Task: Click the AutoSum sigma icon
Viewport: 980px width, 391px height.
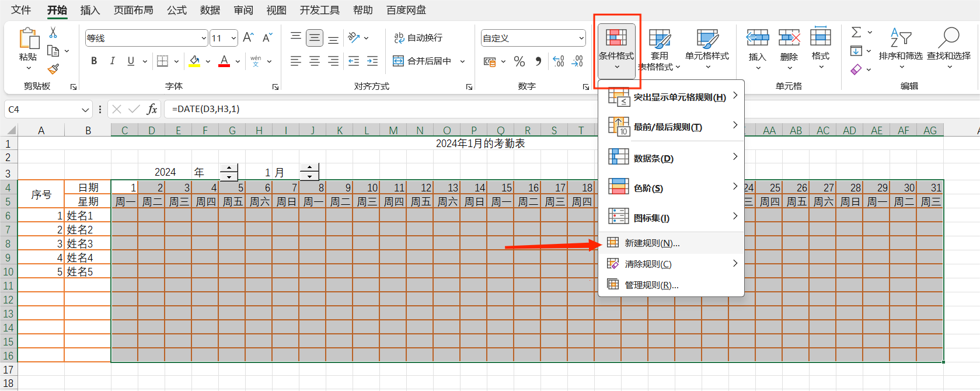Action: 856,32
